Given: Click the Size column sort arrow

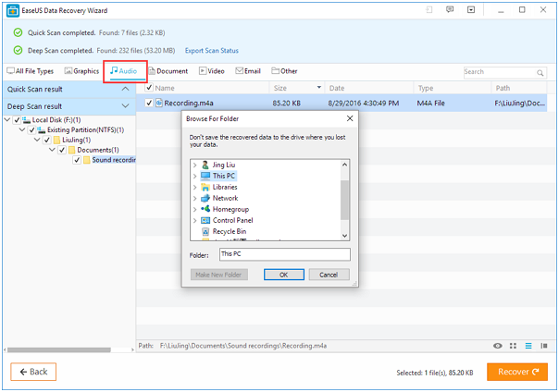Looking at the screenshot, I should pyautogui.click(x=319, y=88).
